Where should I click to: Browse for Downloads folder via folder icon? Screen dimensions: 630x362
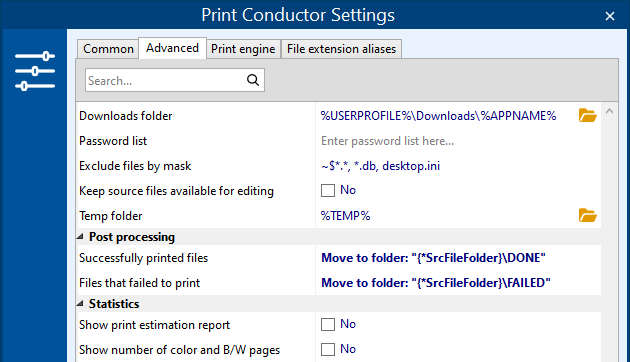pos(587,116)
